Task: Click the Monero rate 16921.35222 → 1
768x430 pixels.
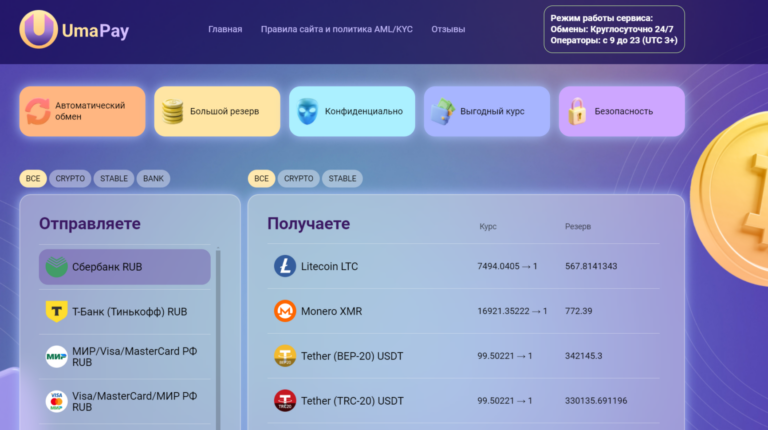Action: coord(512,311)
